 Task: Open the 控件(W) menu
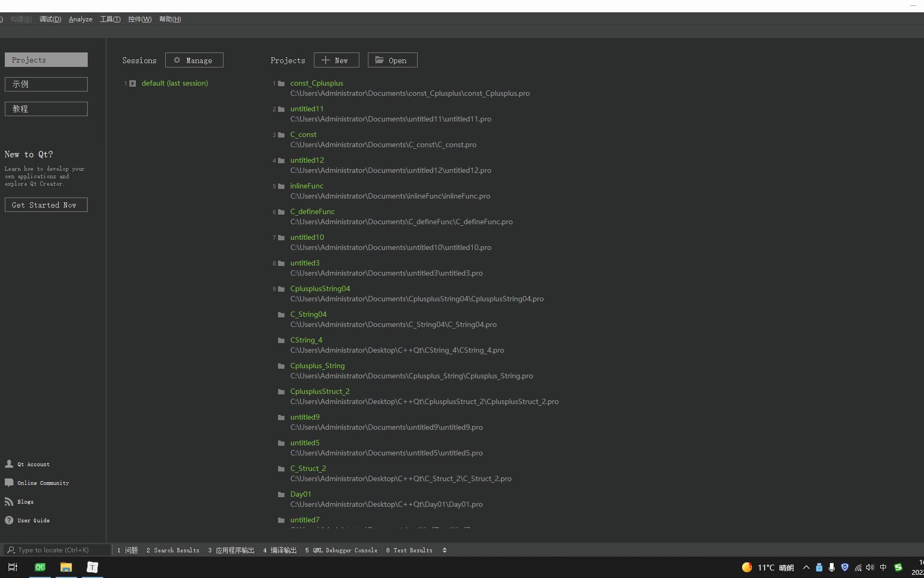pos(140,19)
